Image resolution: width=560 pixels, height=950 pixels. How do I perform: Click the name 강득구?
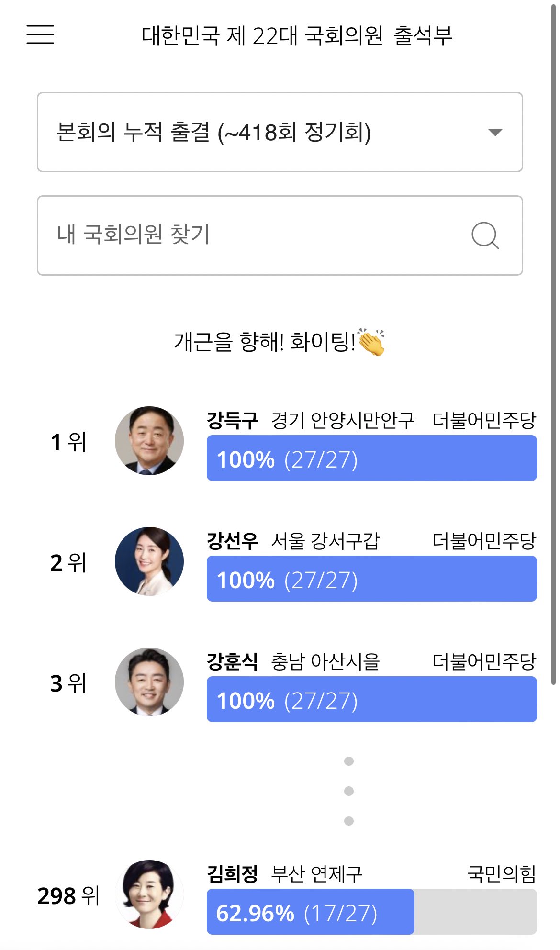232,421
